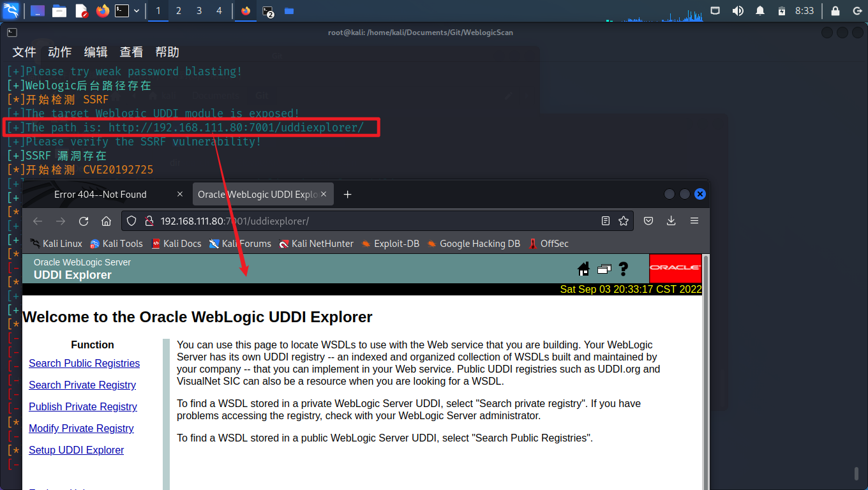This screenshot has height=490, width=868.
Task: Open a new browser tab with plus button
Action: pos(347,194)
